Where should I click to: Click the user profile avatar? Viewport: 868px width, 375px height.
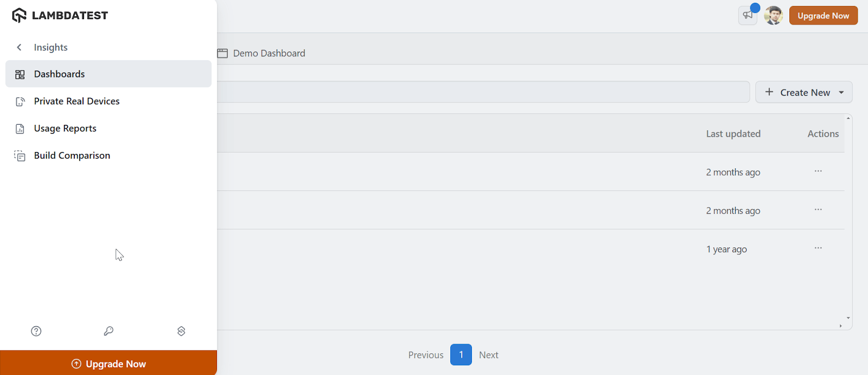(773, 15)
